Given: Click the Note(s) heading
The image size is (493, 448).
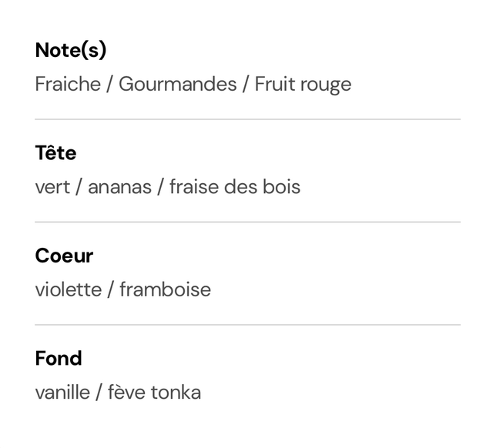Looking at the screenshot, I should [x=71, y=50].
